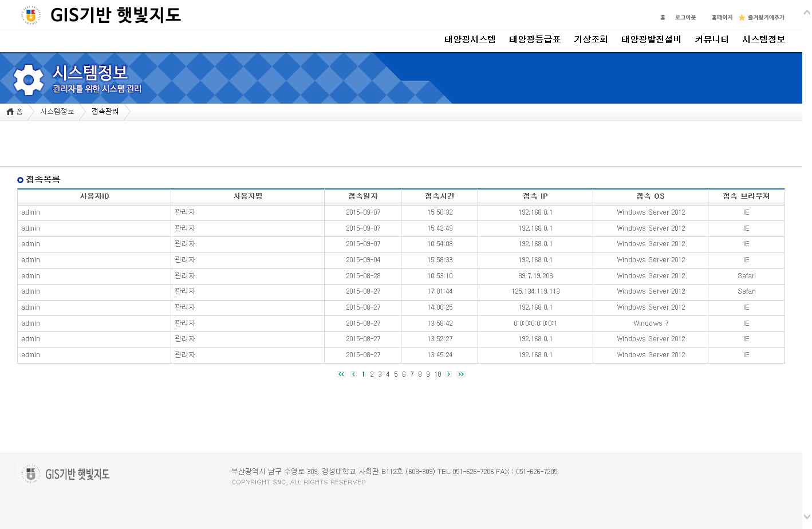The height and width of the screenshot is (529, 812).
Task: Click the current page number 1
Action: point(364,374)
